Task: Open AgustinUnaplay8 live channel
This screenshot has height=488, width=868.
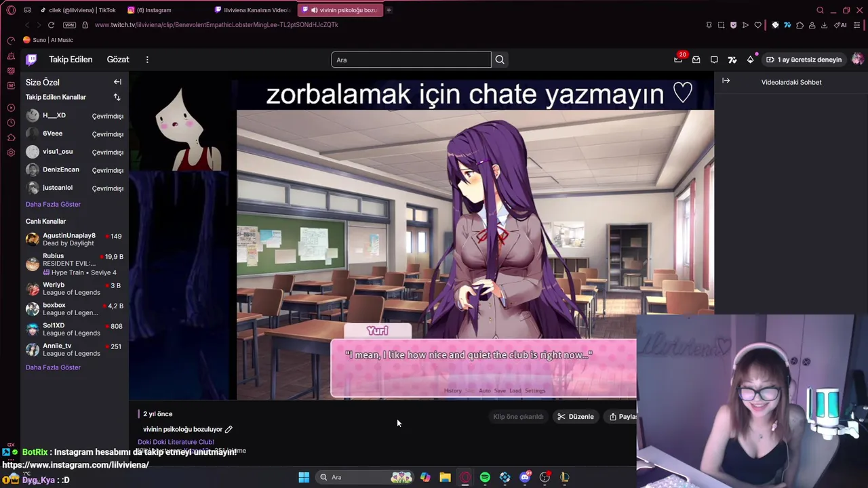Action: (75, 239)
